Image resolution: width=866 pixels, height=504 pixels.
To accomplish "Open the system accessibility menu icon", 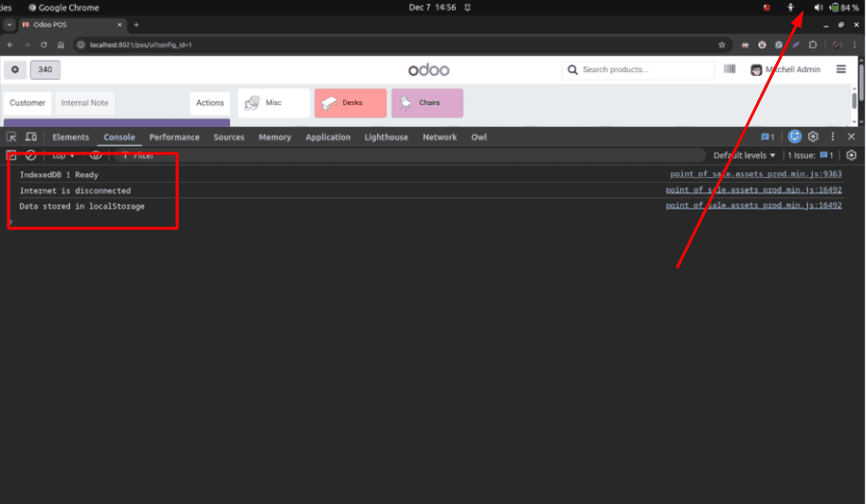I will click(790, 8).
